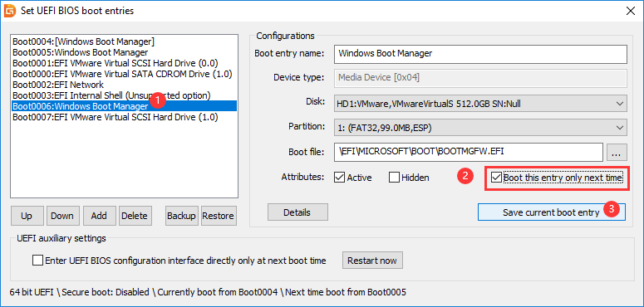Select Boot0005 Windows Boot Manager entry
This screenshot has height=307, width=644.
(80, 52)
